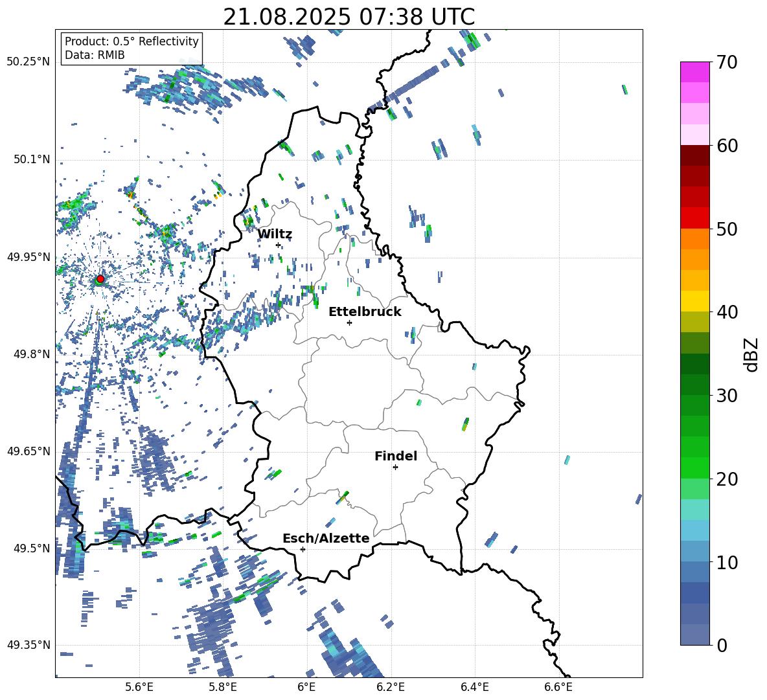Click the 50.1°N latitude label
The image size is (767, 700).
pos(32,159)
